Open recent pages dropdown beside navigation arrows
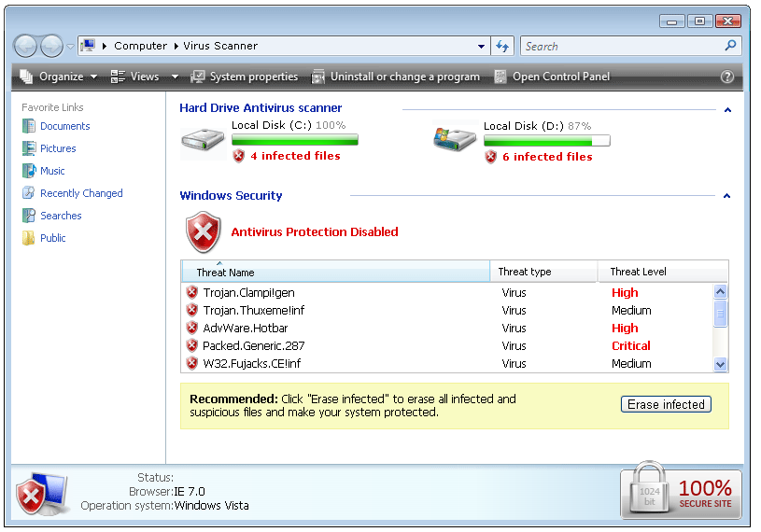Screen dimensions: 761x532 pos(70,47)
